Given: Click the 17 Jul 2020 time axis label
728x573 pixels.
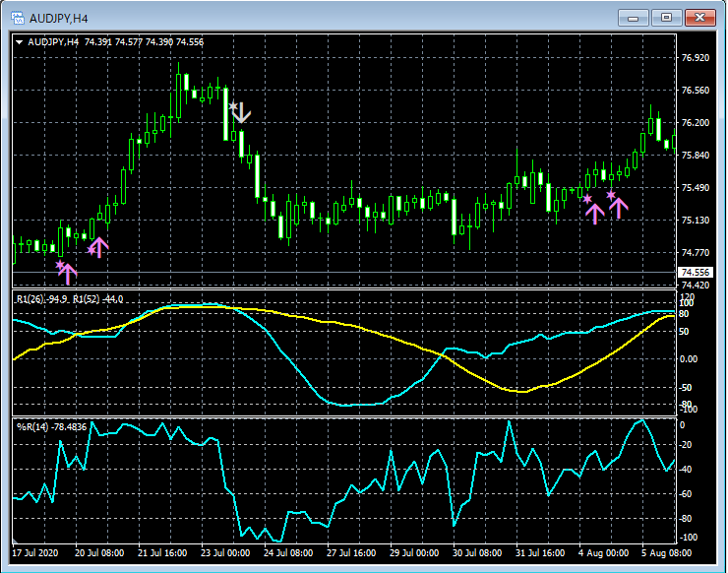Looking at the screenshot, I should pyautogui.click(x=35, y=553).
